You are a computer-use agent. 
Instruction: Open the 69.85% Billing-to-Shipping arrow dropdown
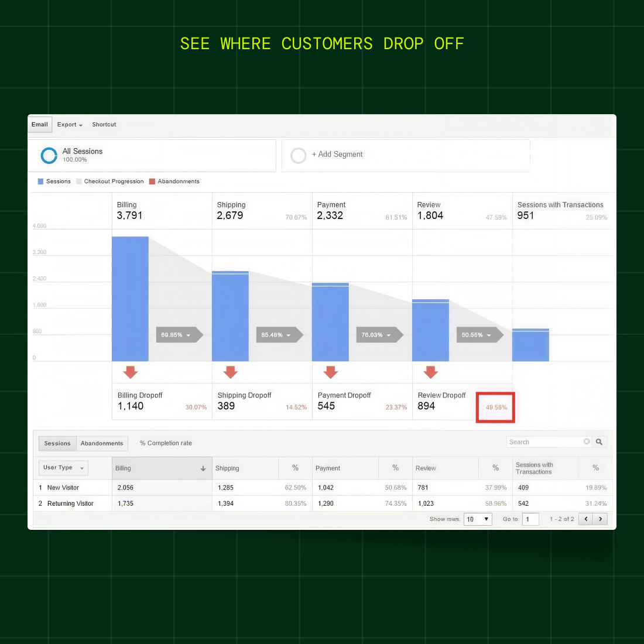[x=180, y=335]
